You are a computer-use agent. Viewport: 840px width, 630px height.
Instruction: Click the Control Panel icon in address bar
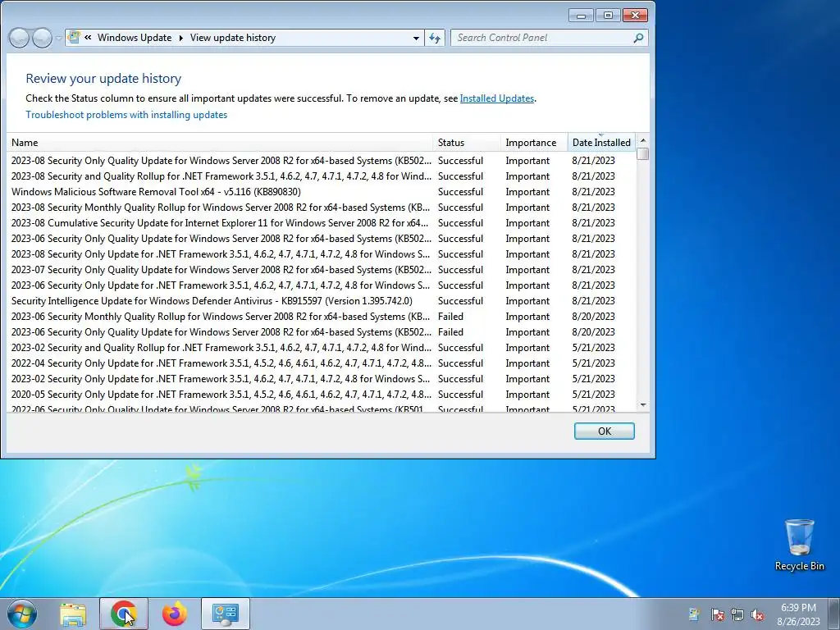point(75,37)
